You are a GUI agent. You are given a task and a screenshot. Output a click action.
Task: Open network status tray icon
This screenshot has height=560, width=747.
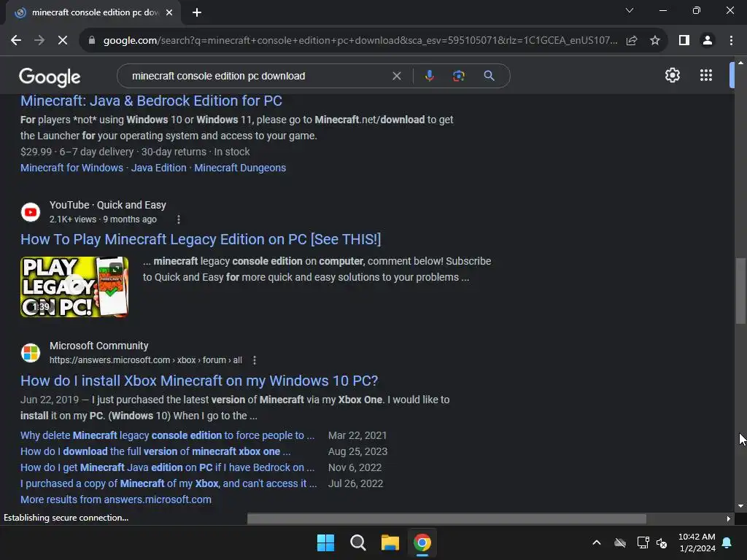643,542
